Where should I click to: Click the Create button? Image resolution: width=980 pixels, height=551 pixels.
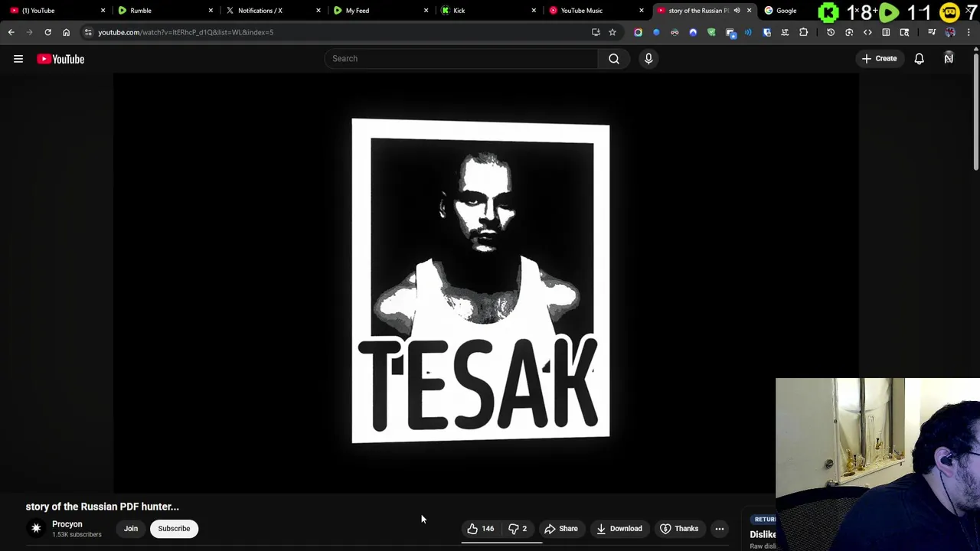pos(879,58)
